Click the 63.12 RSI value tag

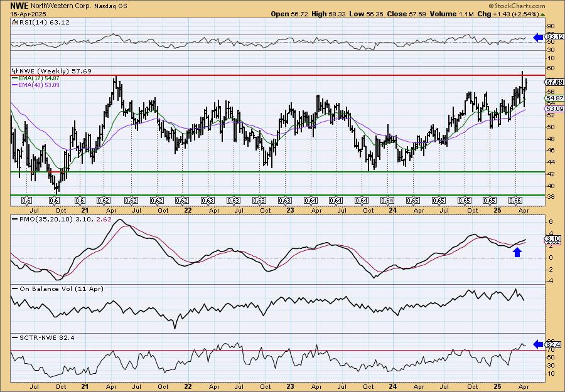(555, 37)
